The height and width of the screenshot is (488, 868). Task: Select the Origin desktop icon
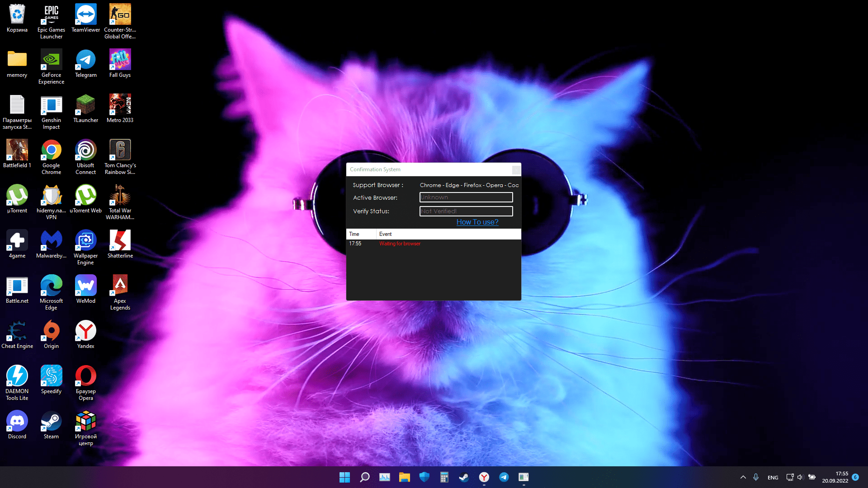[51, 335]
